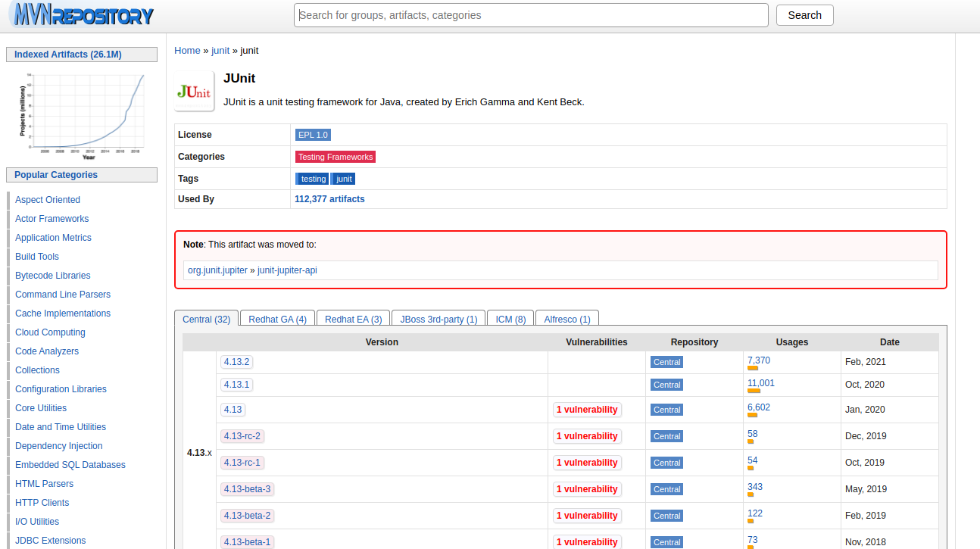
Task: Open version 4.13-beta-1
Action: (247, 542)
